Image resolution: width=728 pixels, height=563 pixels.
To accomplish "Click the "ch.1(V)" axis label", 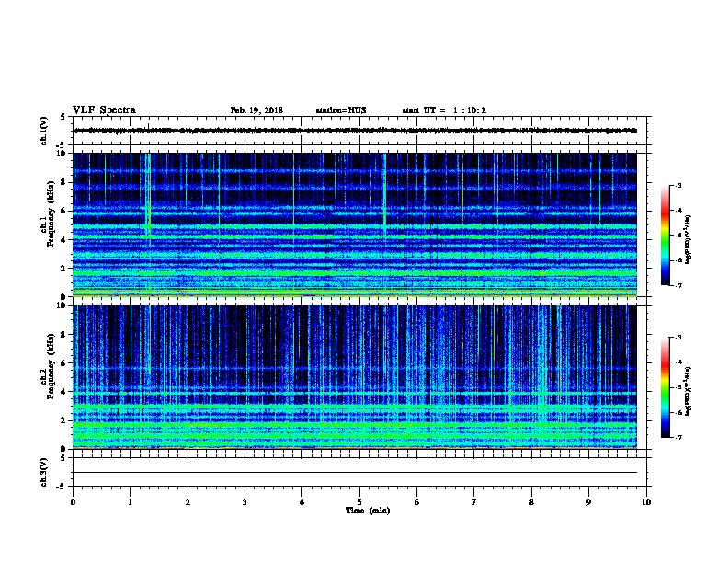I will [x=43, y=131].
